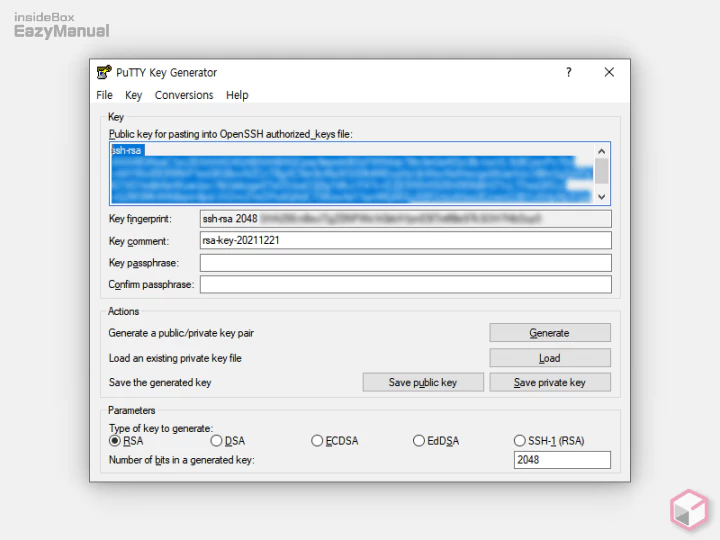Click the public key box scroll down arrow
The width and height of the screenshot is (720, 540).
click(601, 197)
